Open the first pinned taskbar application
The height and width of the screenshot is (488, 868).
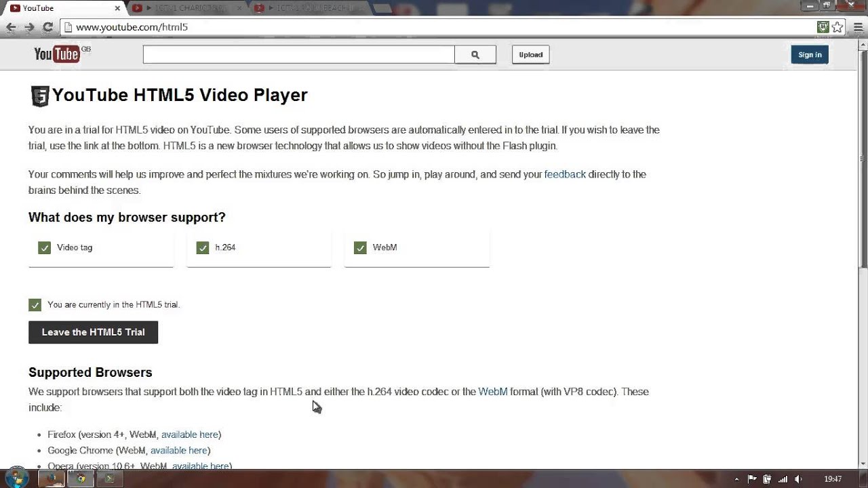(52, 479)
